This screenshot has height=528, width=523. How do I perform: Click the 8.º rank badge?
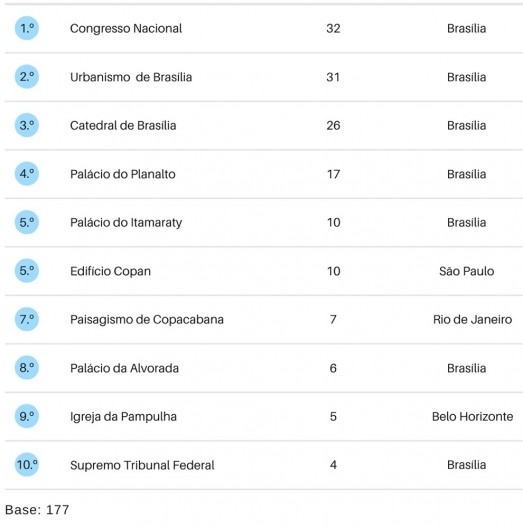[x=27, y=368]
